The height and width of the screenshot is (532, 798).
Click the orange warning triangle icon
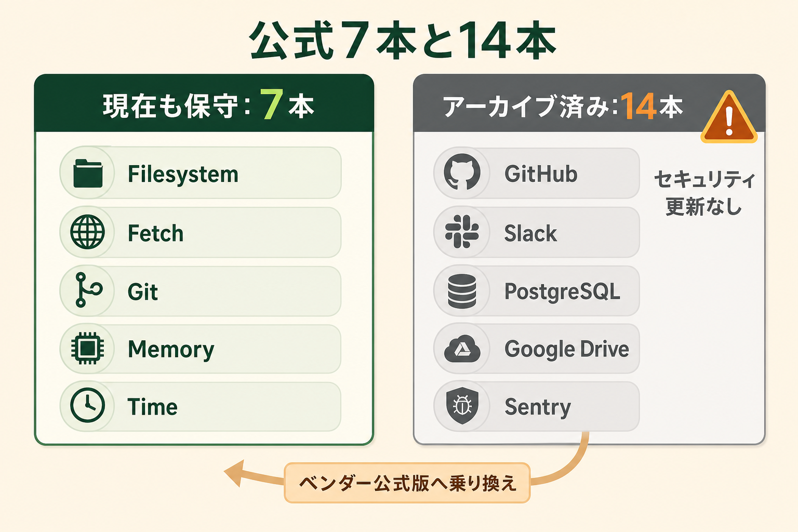click(729, 118)
